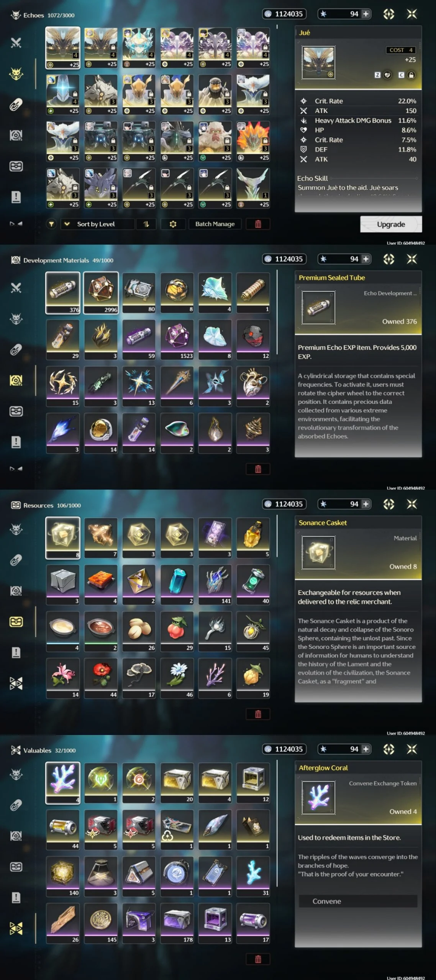Toggle the lock on the Jué echo
Image resolution: width=436 pixels, height=980 pixels.
click(411, 75)
